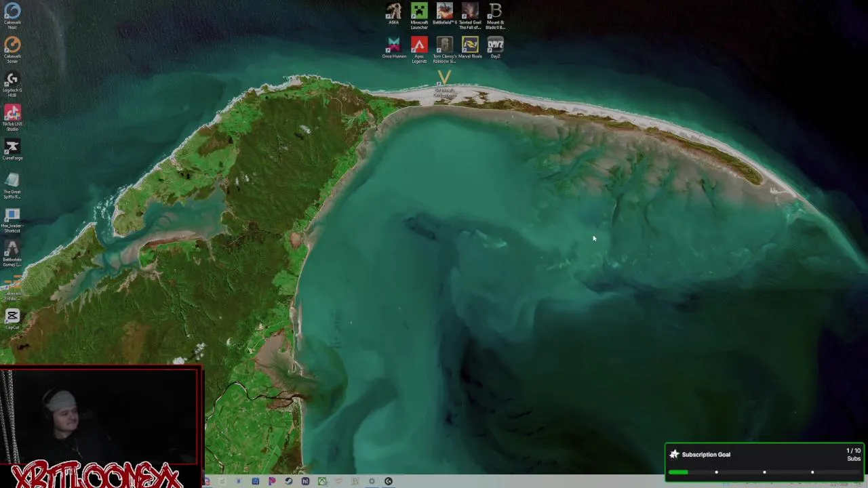Screen dimensions: 868x488
Task: Click the pink P taskbar icon
Action: (272, 481)
